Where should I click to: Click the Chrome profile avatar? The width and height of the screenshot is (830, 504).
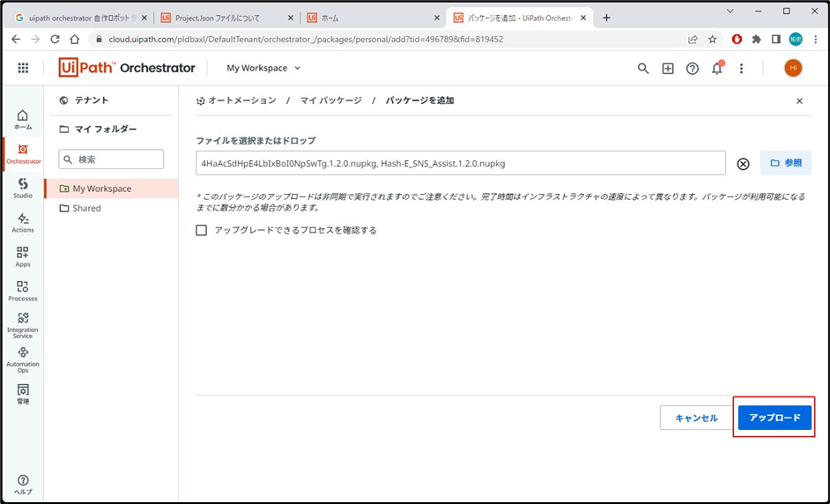click(x=796, y=39)
